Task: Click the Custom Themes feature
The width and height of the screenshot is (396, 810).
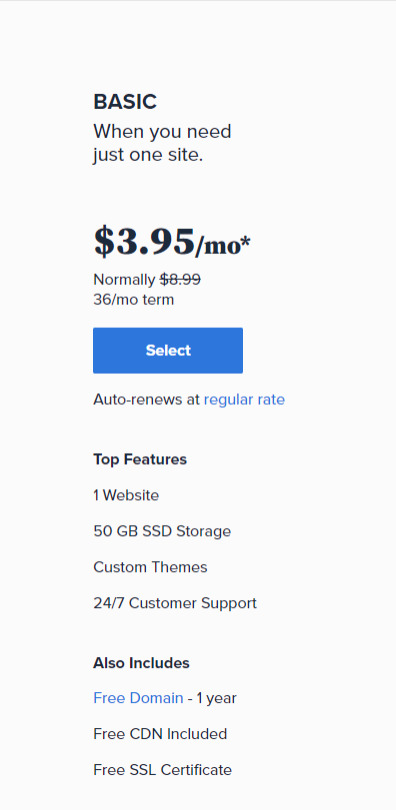Action: (150, 567)
